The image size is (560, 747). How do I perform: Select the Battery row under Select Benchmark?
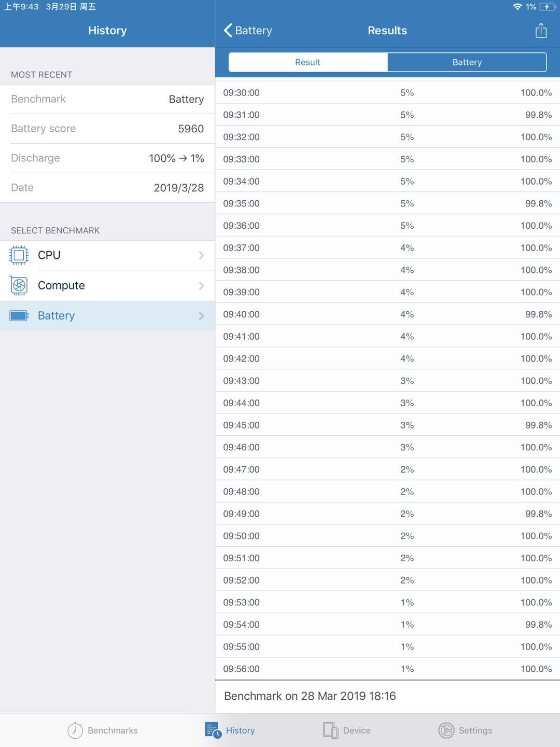click(x=107, y=315)
